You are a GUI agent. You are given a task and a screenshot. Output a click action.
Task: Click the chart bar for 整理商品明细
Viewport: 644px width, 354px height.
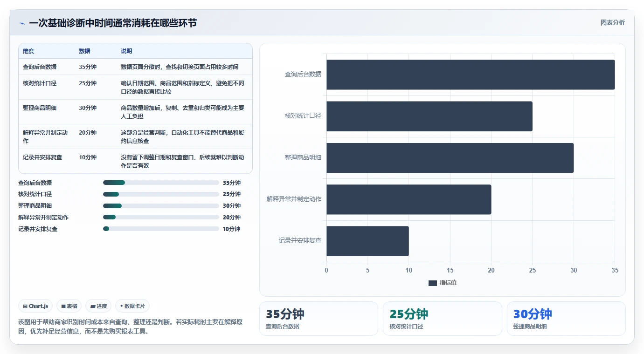click(450, 158)
